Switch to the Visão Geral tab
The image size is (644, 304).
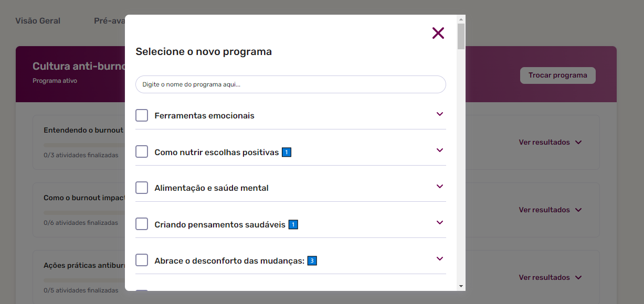[x=37, y=21]
